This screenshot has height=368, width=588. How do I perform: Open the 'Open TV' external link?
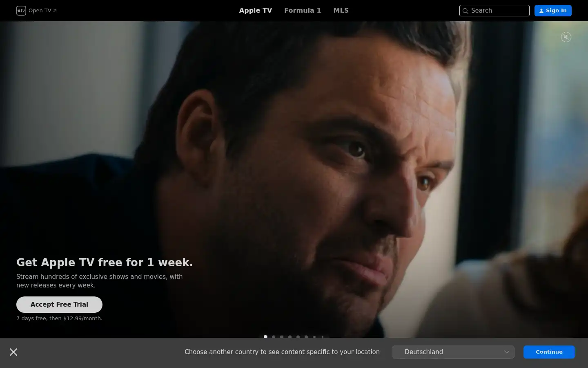(x=42, y=11)
